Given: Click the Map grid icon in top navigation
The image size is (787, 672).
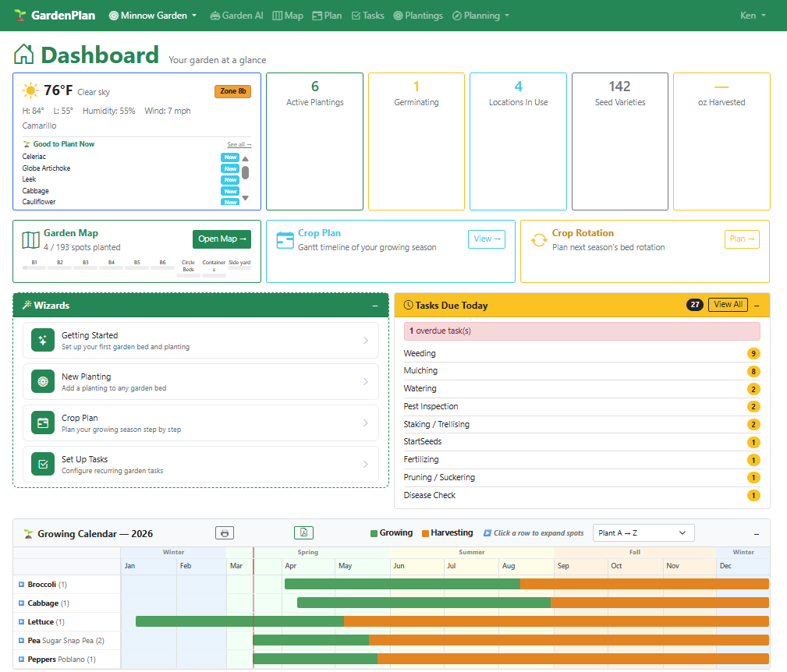Looking at the screenshot, I should [x=278, y=15].
